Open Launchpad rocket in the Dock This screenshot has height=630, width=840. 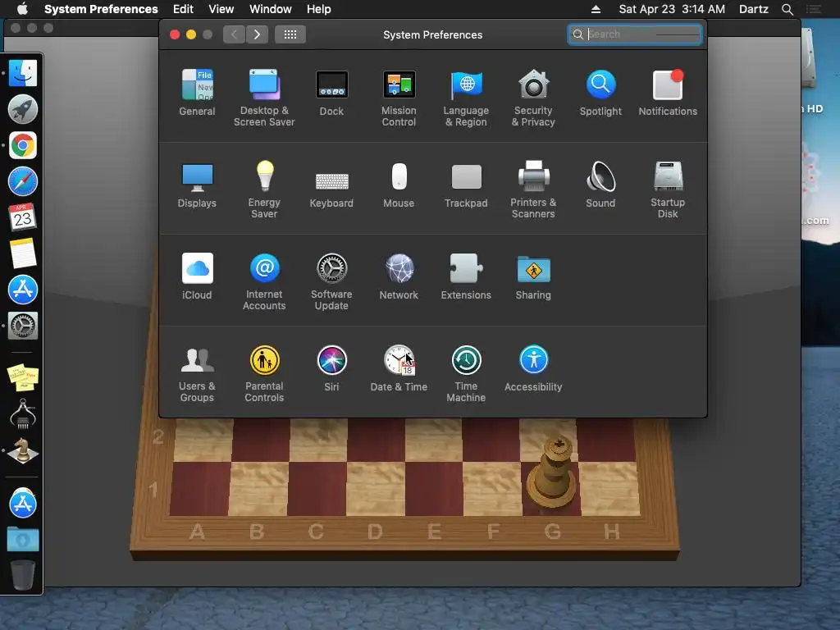point(22,109)
